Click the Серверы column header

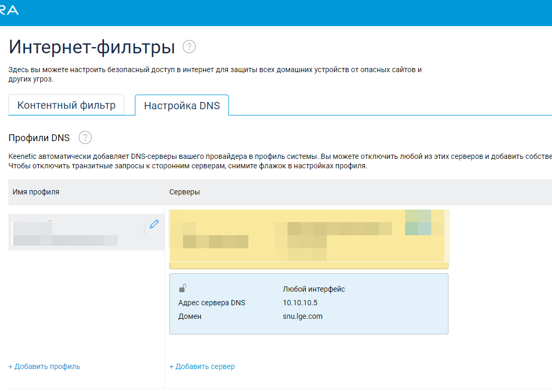pyautogui.click(x=185, y=192)
